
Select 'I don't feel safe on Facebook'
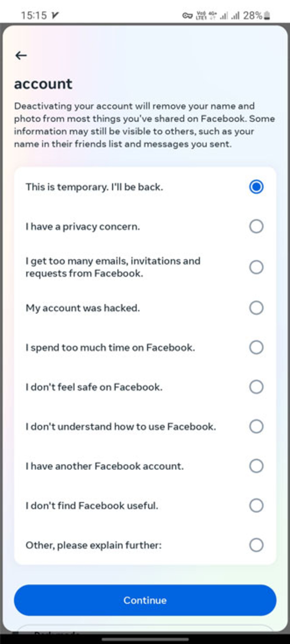click(x=256, y=387)
